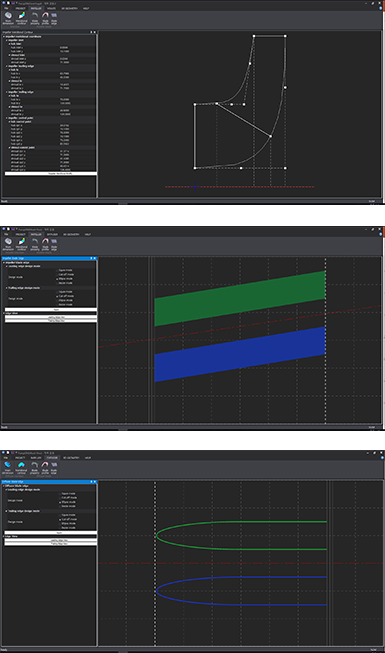385x653 pixels.
Task: Select leading edge Square mode in Impeller Blade Edge panel
Action: 65,270
